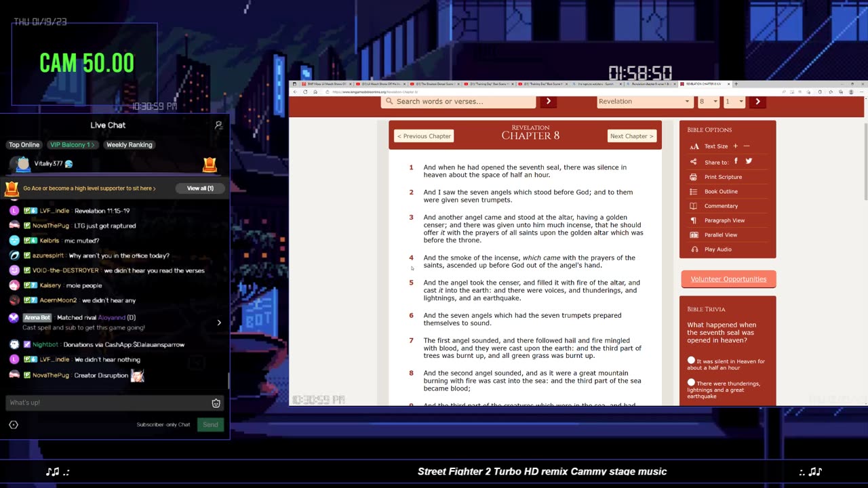868x488 pixels.
Task: Open chat settings icon below message box
Action: pos(14,425)
